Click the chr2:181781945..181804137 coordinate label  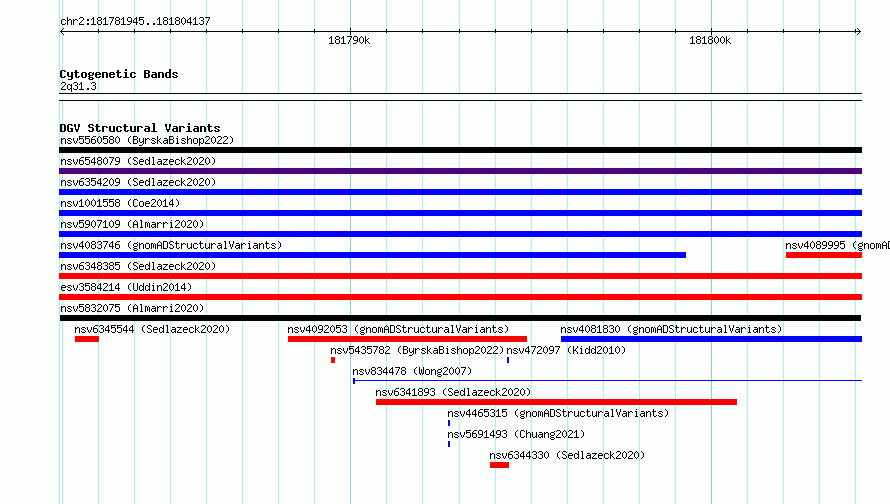[x=135, y=21]
